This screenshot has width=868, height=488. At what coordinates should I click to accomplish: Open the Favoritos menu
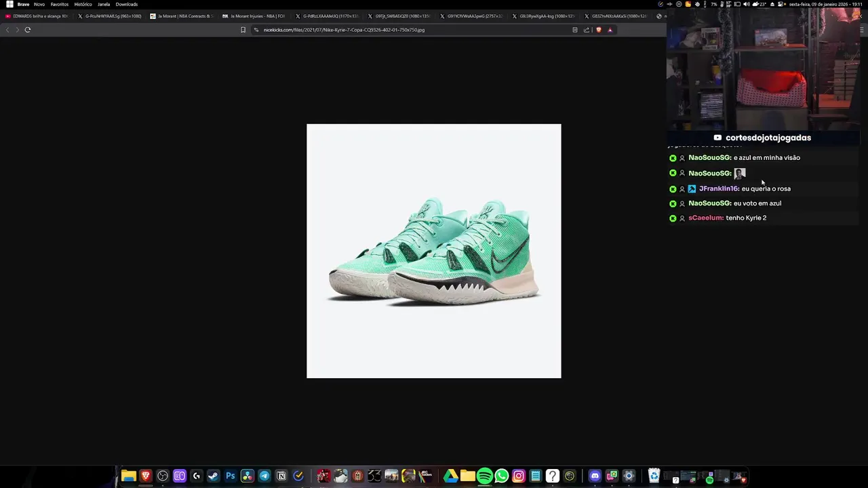click(x=60, y=4)
